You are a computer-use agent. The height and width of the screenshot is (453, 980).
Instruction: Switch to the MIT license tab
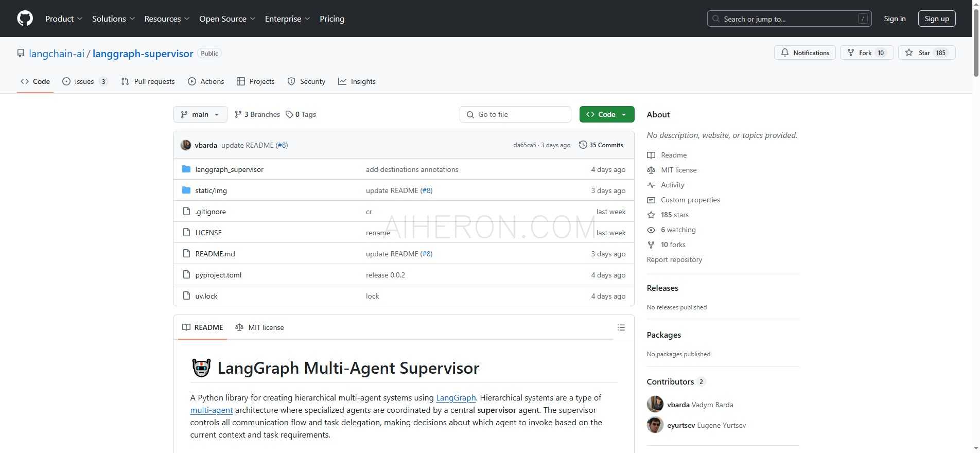259,327
